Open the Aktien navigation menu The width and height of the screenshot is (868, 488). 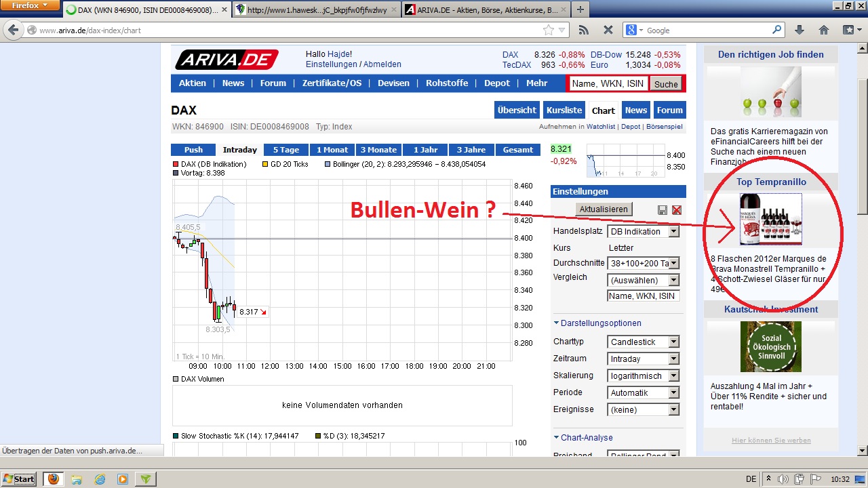(193, 83)
